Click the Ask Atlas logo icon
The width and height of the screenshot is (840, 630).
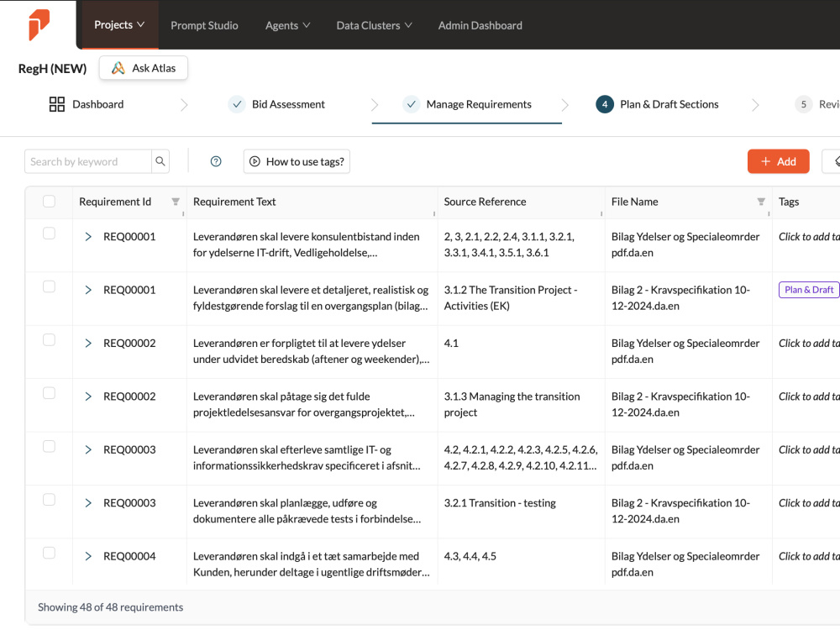tap(118, 68)
